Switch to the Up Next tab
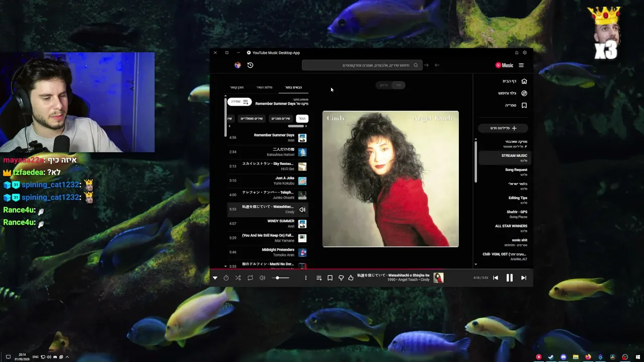Image resolution: width=644 pixels, height=362 pixels. 293,87
